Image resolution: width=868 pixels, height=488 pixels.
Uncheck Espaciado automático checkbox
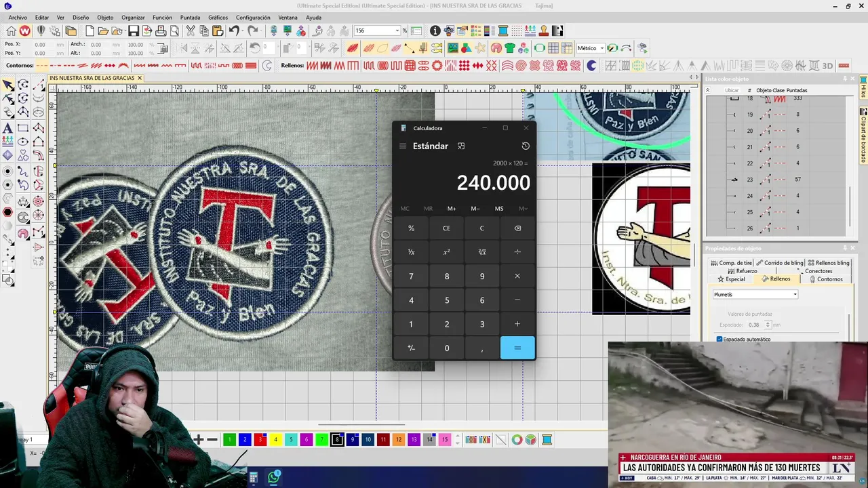click(719, 339)
